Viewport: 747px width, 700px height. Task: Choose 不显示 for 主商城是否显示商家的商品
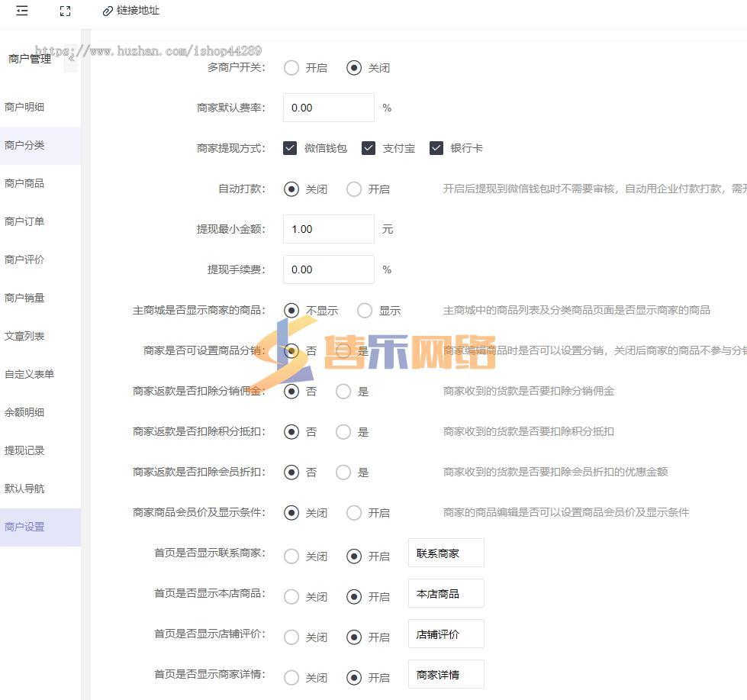click(x=291, y=311)
